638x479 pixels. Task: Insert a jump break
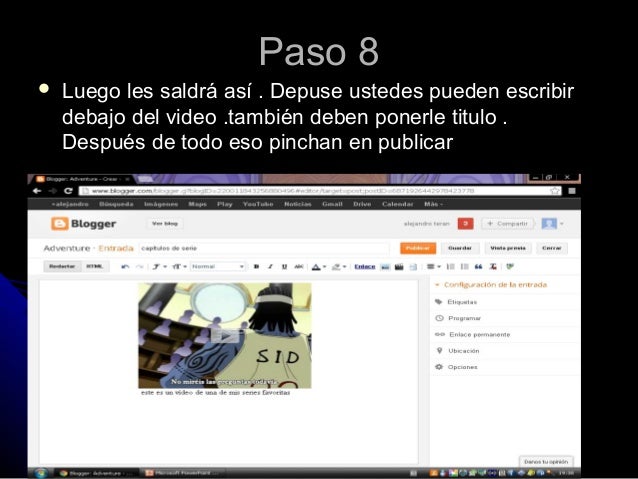tap(413, 267)
